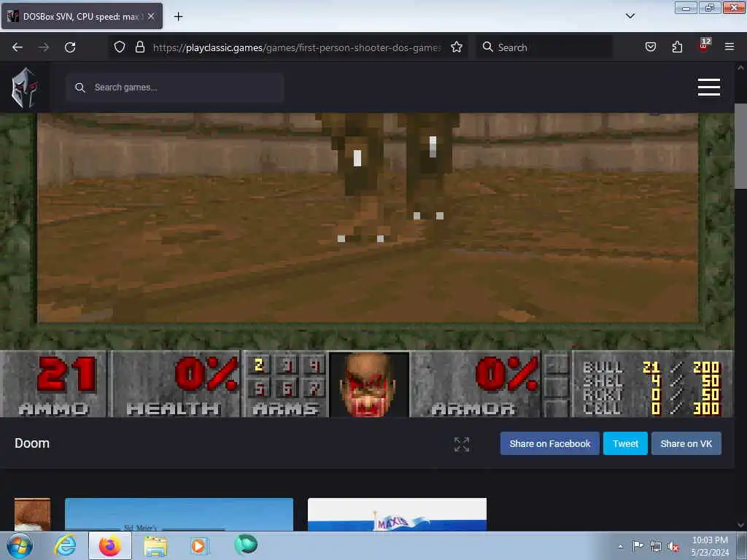The width and height of the screenshot is (747, 560).
Task: Open the Firefox extensions puzzle icon
Action: click(677, 47)
